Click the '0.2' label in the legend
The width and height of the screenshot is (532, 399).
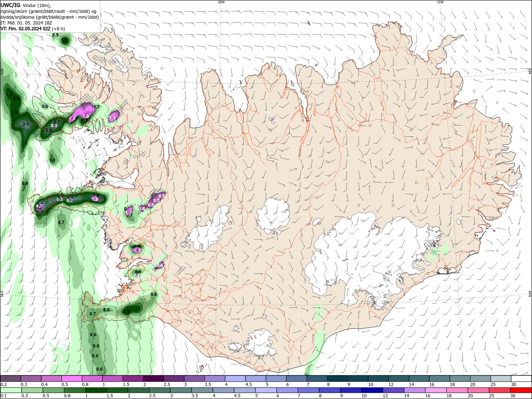point(3,384)
